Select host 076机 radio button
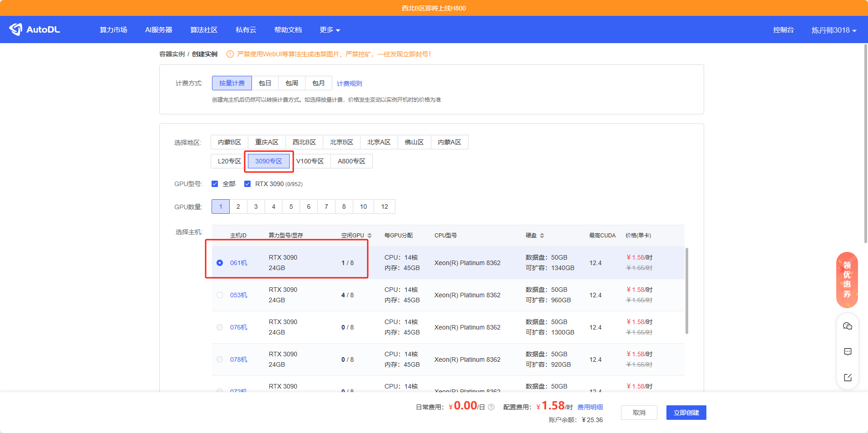 point(220,327)
